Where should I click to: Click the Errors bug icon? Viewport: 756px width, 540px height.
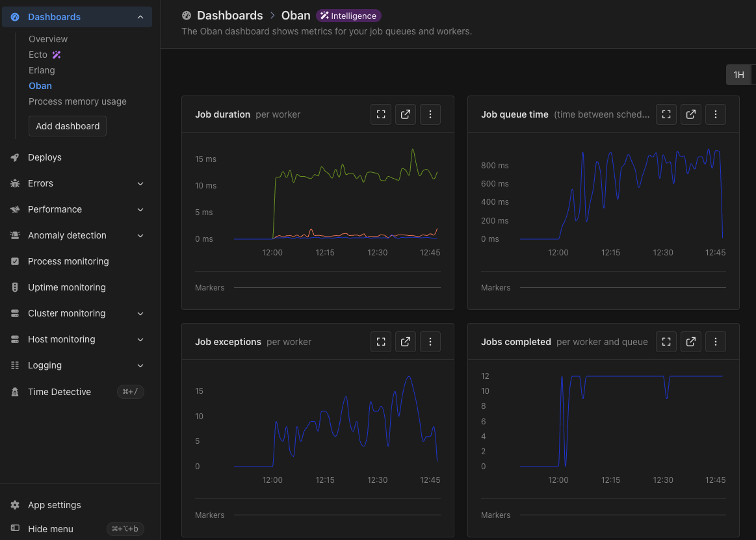pyautogui.click(x=15, y=184)
